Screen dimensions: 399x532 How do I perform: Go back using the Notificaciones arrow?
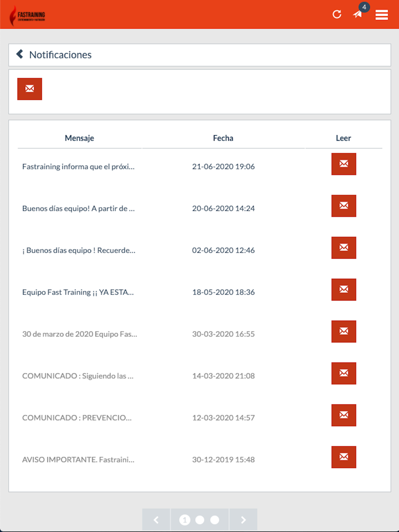[x=20, y=54]
